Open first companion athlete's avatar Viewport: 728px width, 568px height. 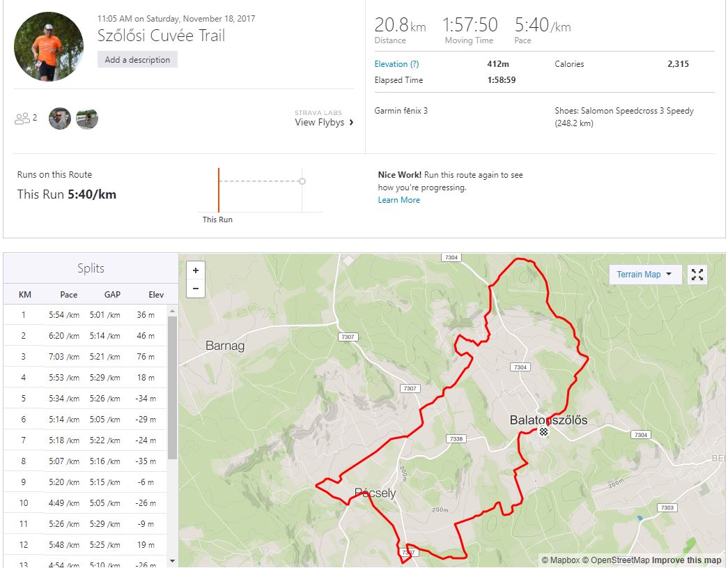[x=60, y=118]
